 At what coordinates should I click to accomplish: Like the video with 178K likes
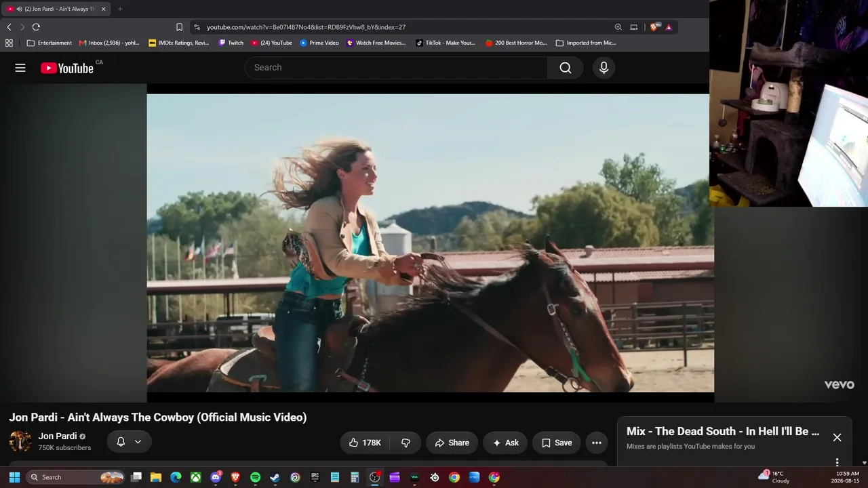click(x=365, y=443)
